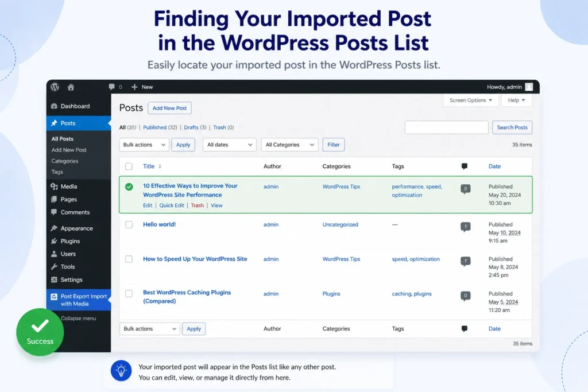The width and height of the screenshot is (588, 392).
Task: Open Plugins category link
Action: [x=331, y=294]
